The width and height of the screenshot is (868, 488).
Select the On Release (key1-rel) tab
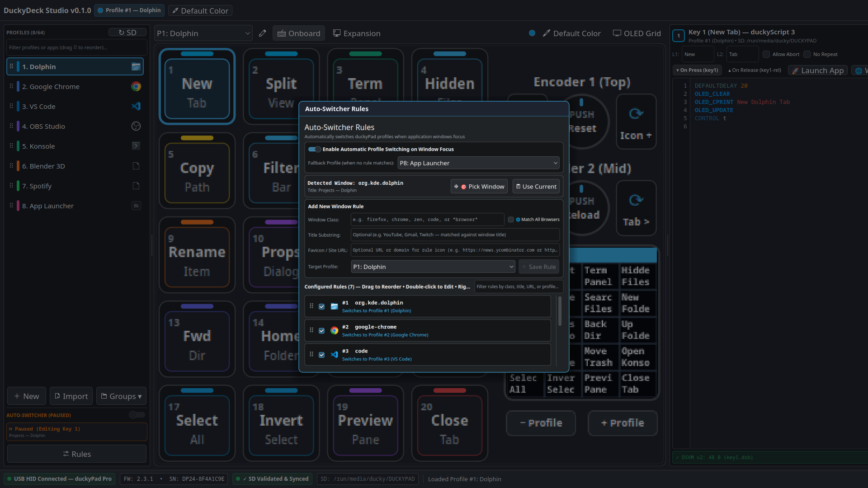point(755,70)
